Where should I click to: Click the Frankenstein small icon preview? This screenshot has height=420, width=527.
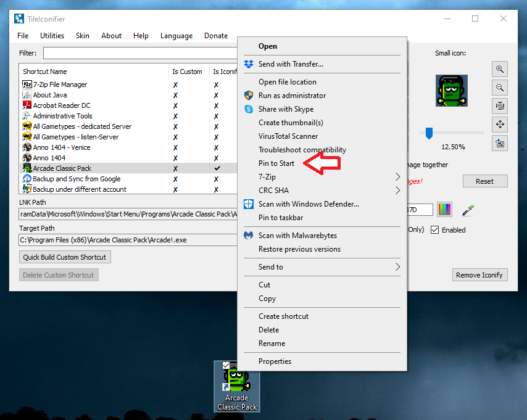[x=451, y=91]
